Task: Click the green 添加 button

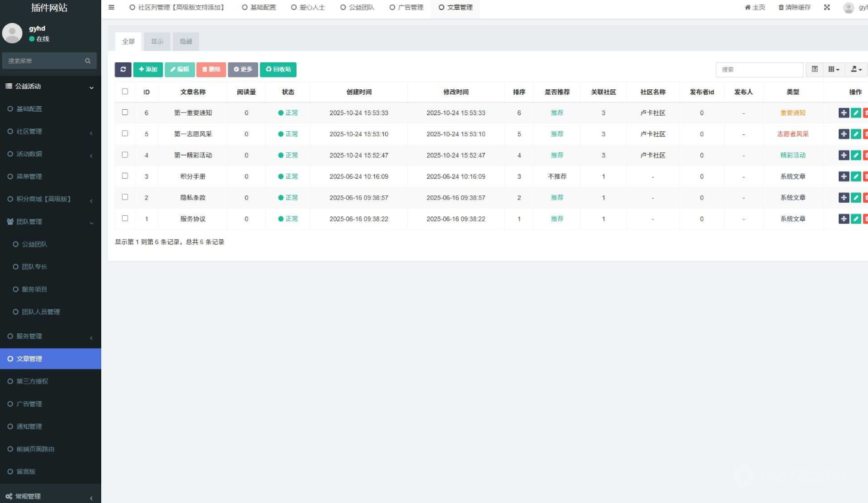Action: click(x=148, y=70)
